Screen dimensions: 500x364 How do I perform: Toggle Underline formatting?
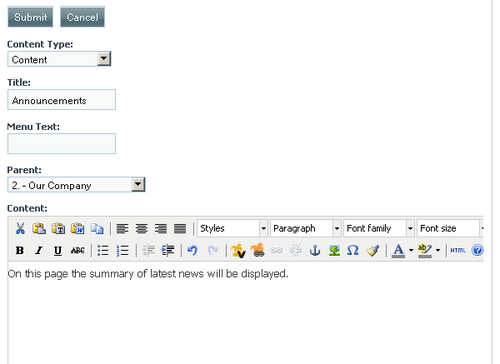[x=58, y=250]
